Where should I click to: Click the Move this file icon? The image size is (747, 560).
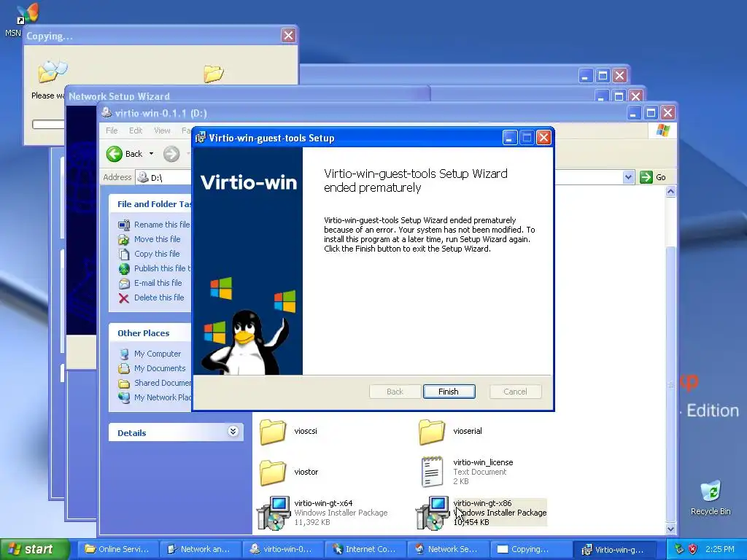point(124,239)
